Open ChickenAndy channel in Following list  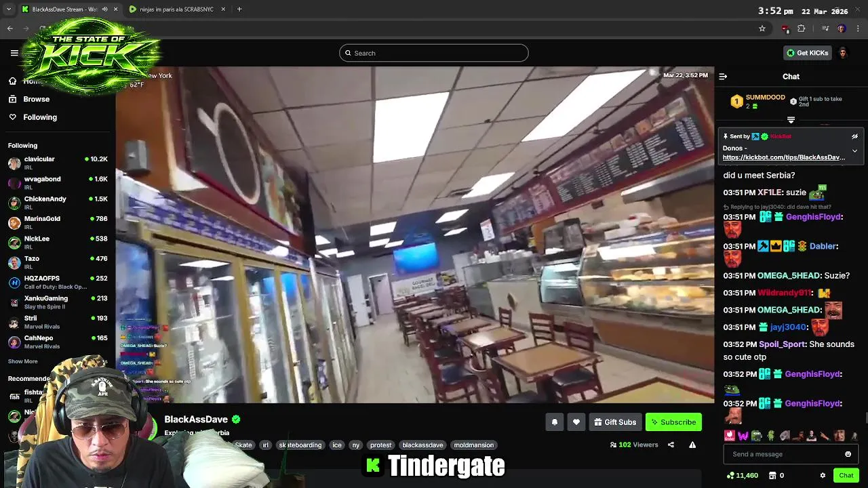tap(58, 203)
